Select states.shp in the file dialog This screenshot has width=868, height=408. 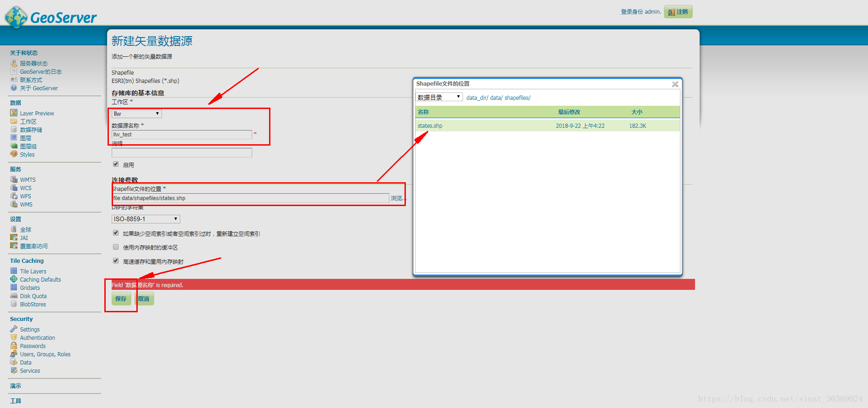pos(430,126)
